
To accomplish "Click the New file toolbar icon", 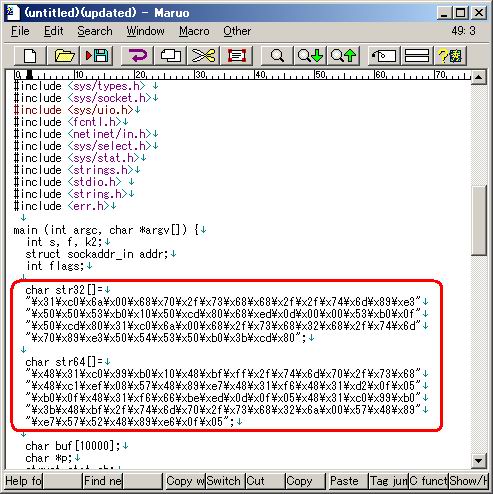I will pyautogui.click(x=30, y=56).
